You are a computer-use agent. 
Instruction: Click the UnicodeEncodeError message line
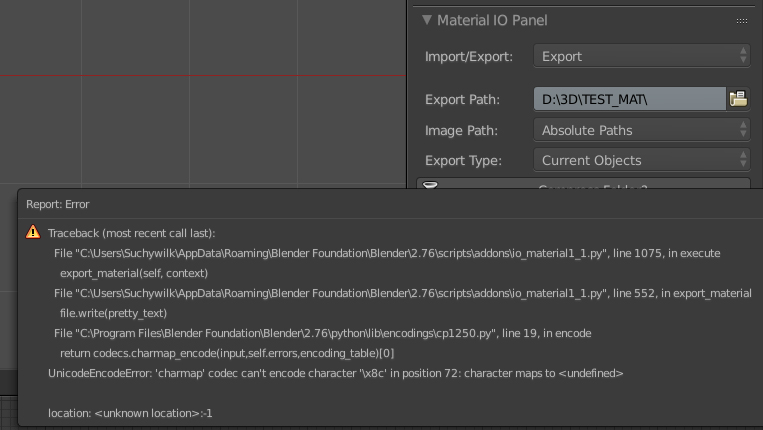click(335, 373)
